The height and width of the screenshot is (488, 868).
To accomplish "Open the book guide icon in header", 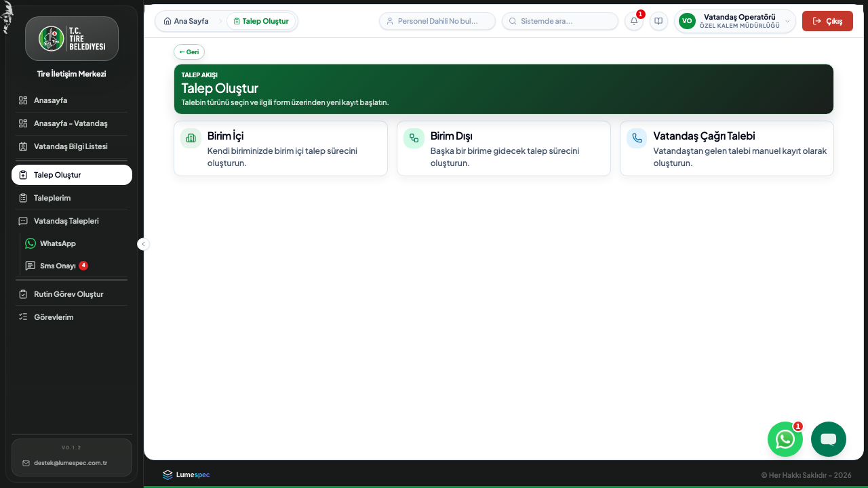I will [658, 21].
